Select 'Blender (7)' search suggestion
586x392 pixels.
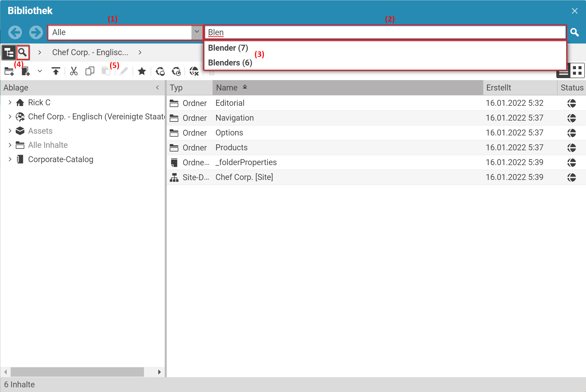(x=228, y=48)
